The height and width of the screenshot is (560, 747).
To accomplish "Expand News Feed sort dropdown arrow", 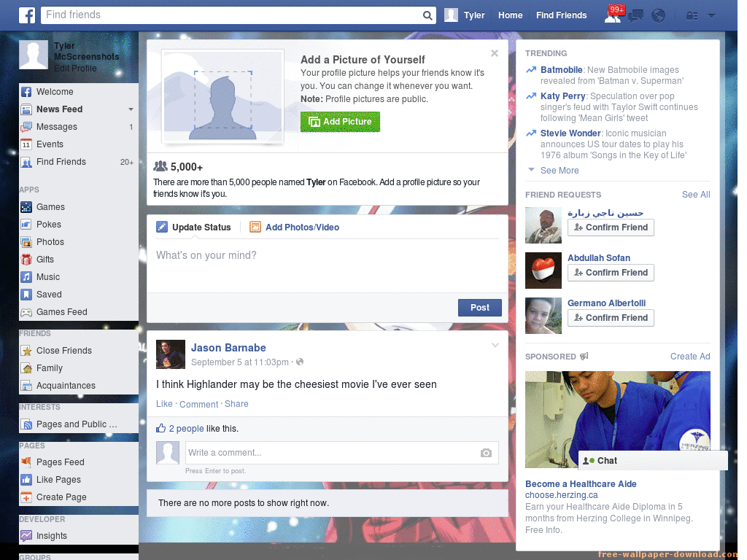I will tap(131, 109).
